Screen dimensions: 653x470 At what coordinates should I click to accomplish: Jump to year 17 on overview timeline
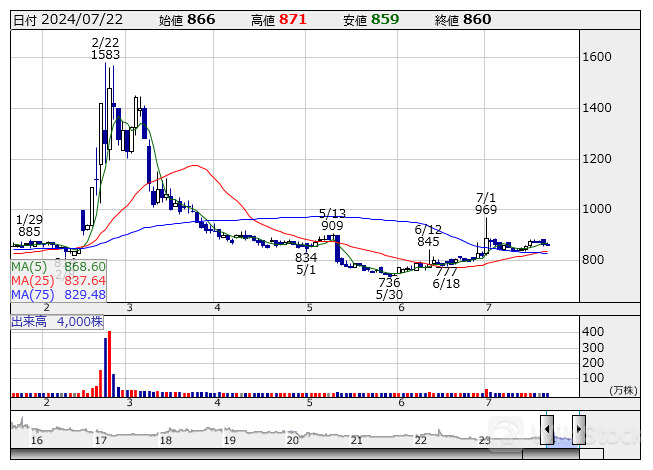(100, 440)
